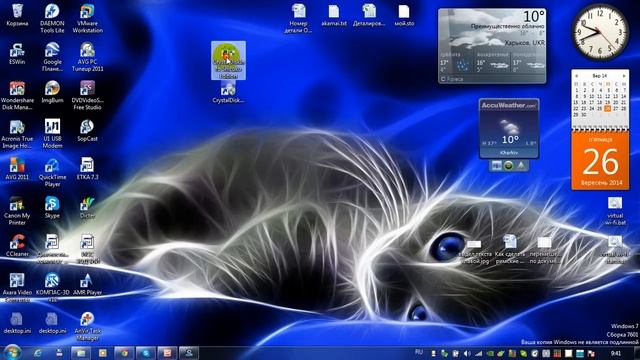Open VMware Workstation shortcut

coord(87,18)
